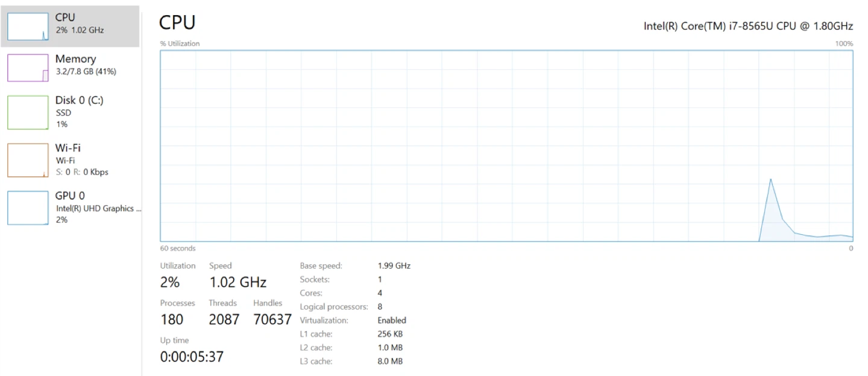Image resolution: width=868 pixels, height=376 pixels.
Task: Open the Disk 0 (C:) graph thumbnail
Action: coord(28,112)
